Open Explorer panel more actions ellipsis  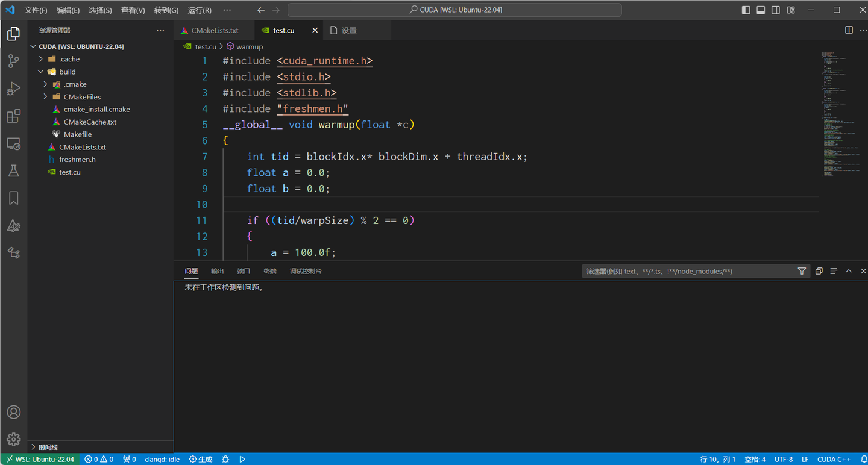160,30
